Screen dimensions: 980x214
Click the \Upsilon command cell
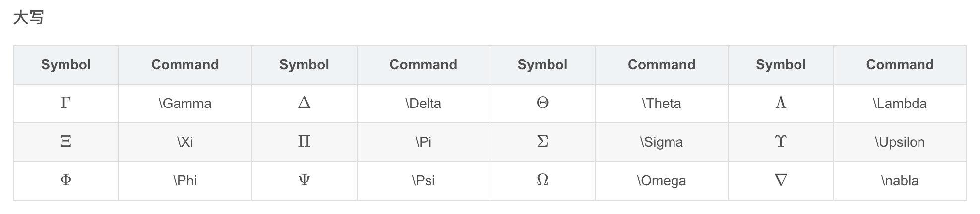pos(900,142)
